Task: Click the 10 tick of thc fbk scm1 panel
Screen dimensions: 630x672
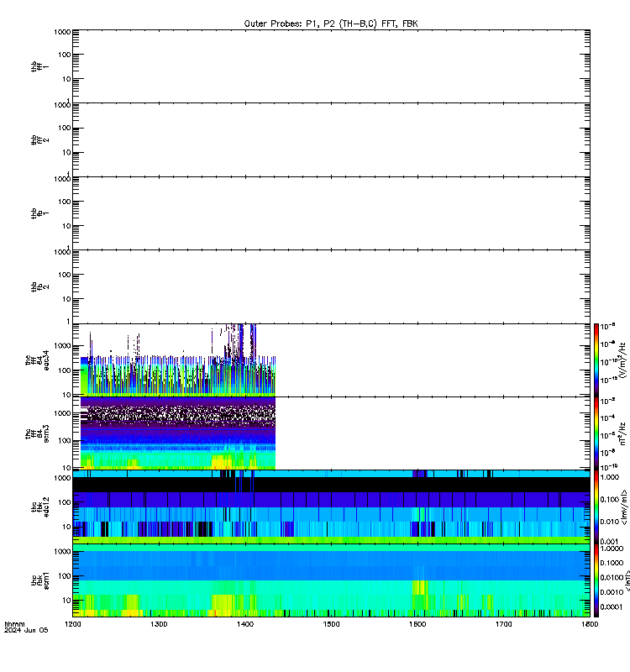Action: [x=66, y=601]
